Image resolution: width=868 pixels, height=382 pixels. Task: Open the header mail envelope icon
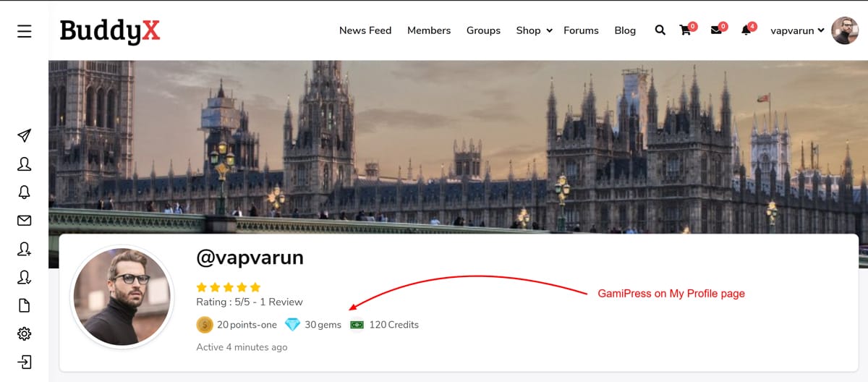pos(716,30)
